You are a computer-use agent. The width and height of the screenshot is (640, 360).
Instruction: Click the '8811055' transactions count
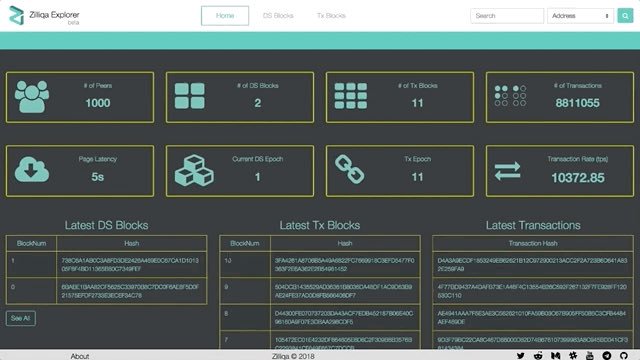coord(577,103)
